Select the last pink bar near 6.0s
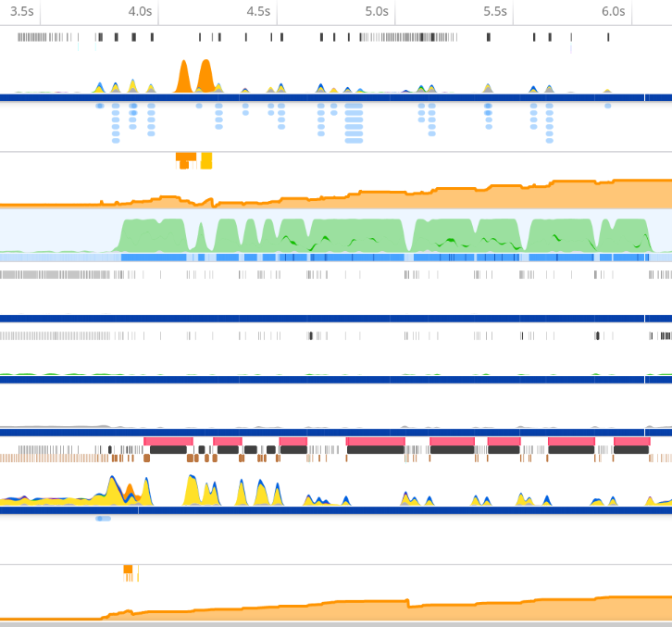 coord(631,441)
